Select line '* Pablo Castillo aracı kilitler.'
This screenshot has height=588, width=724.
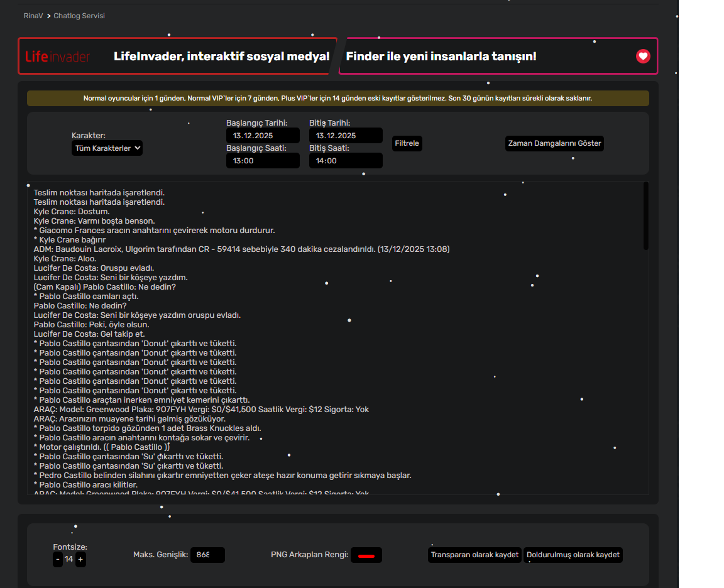[86, 484]
